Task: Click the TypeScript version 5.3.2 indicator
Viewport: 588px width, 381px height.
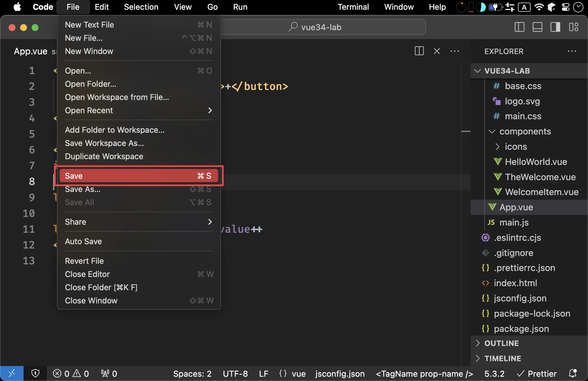Action: click(494, 374)
